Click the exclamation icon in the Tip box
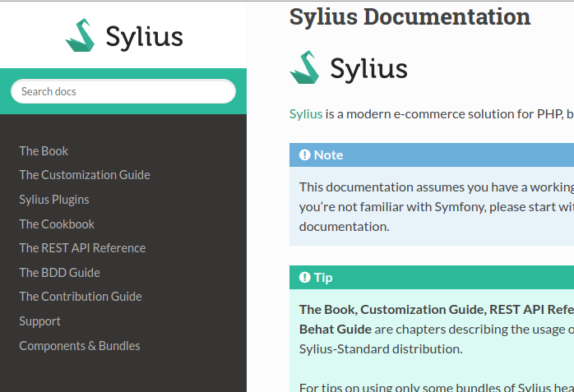Viewport: 574px width, 392px height. coord(304,278)
